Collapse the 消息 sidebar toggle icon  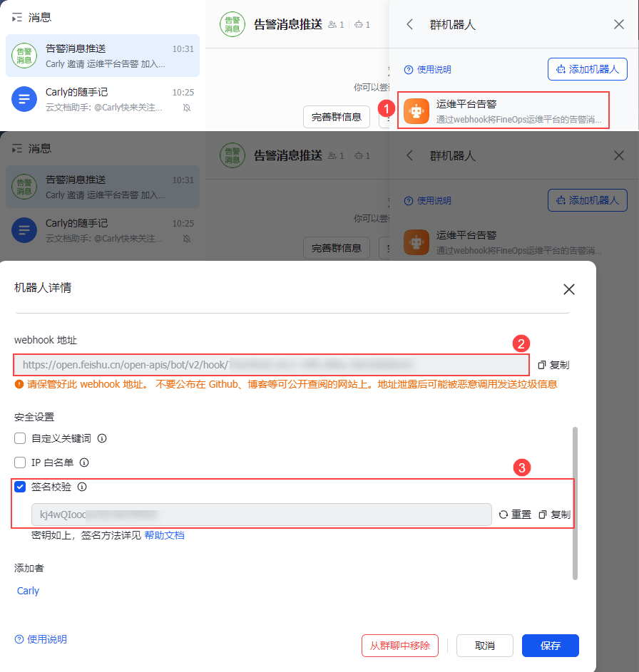point(16,18)
